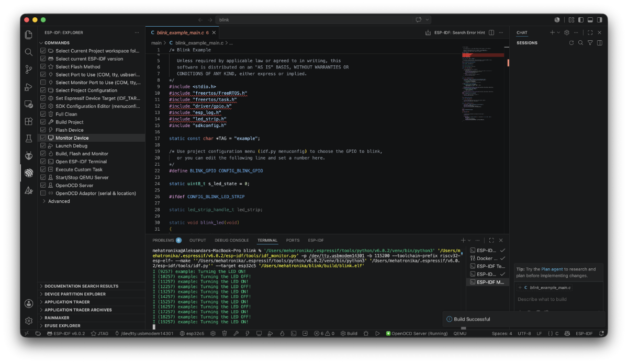Refresh the chat Sessions list
Viewport: 628px width, 364px height.
click(571, 43)
